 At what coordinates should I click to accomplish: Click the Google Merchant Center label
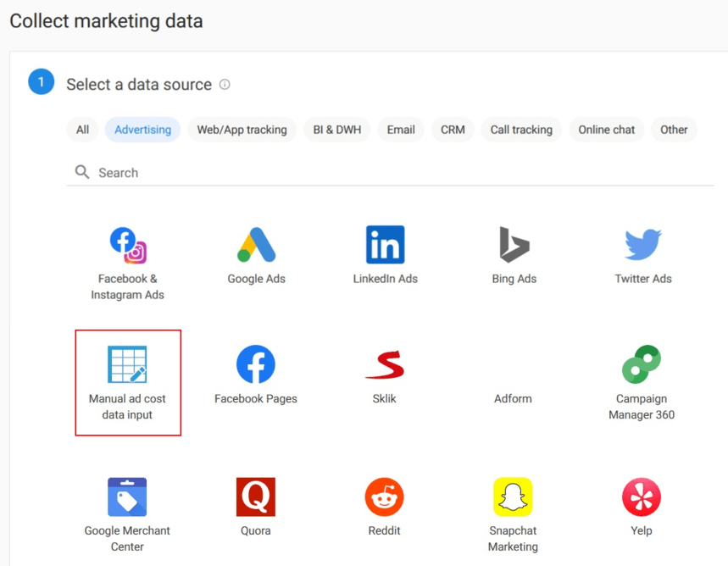(127, 539)
